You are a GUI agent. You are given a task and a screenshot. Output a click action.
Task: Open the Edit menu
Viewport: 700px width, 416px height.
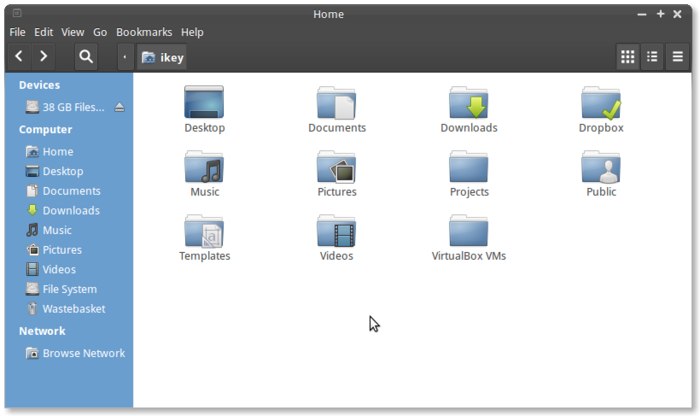pos(43,32)
